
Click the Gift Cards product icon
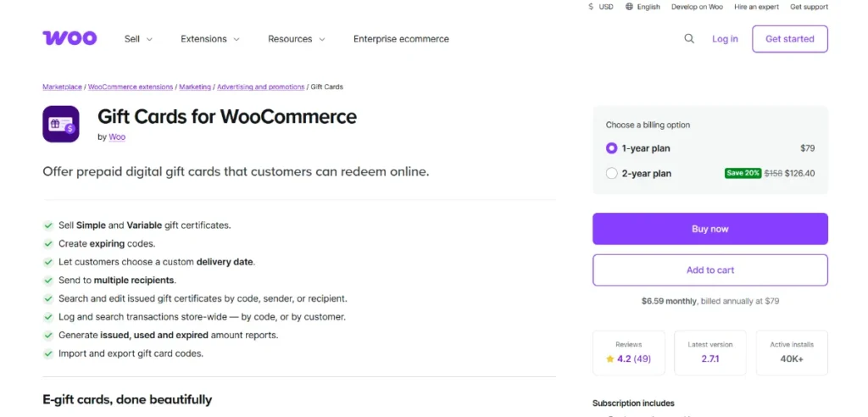(61, 124)
